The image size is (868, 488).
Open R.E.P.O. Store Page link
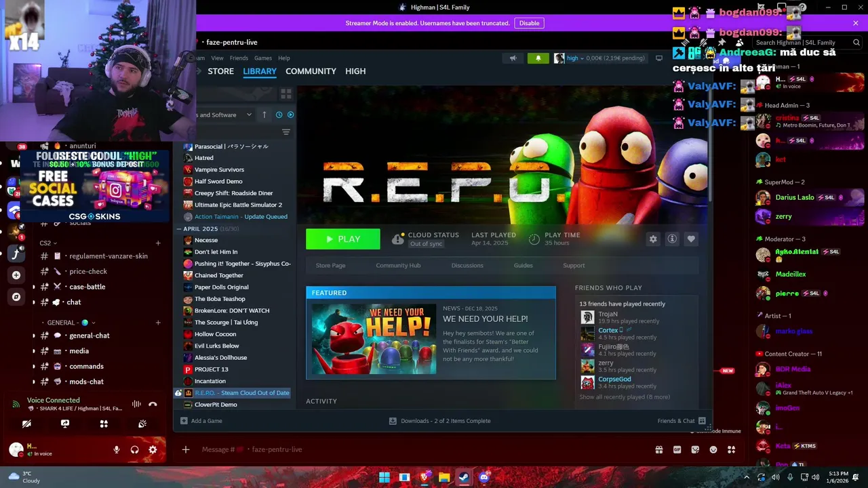point(330,266)
